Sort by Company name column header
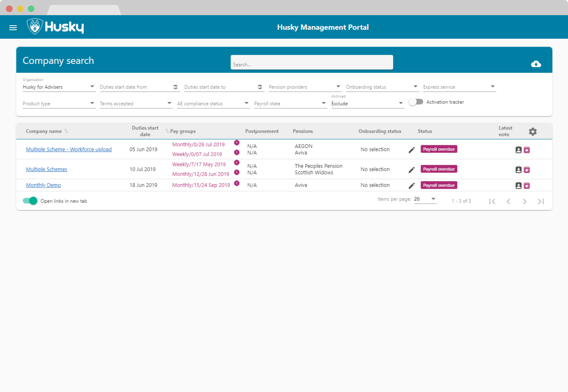Screen dimensions: 568x392 tap(44, 131)
